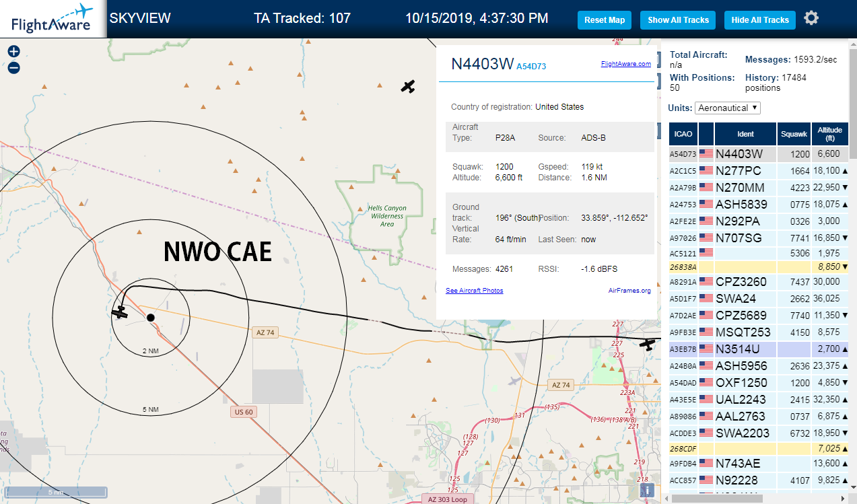Open the settings gear icon

[x=811, y=18]
